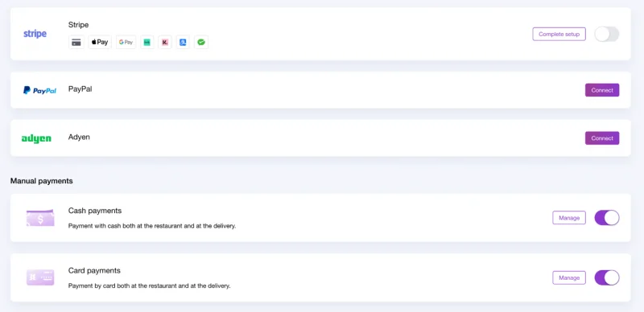Click the Stripe title text
This screenshot has width=644, height=312.
78,25
